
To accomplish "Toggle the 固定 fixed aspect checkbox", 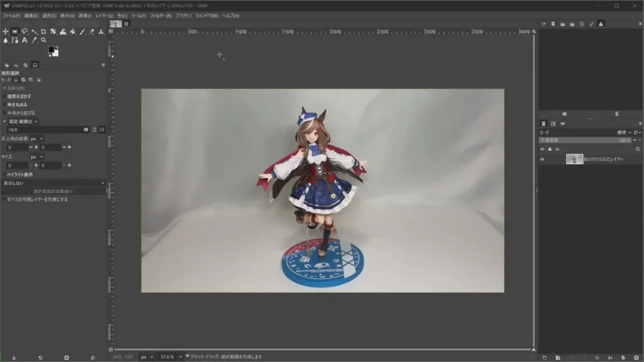I will tap(4, 121).
